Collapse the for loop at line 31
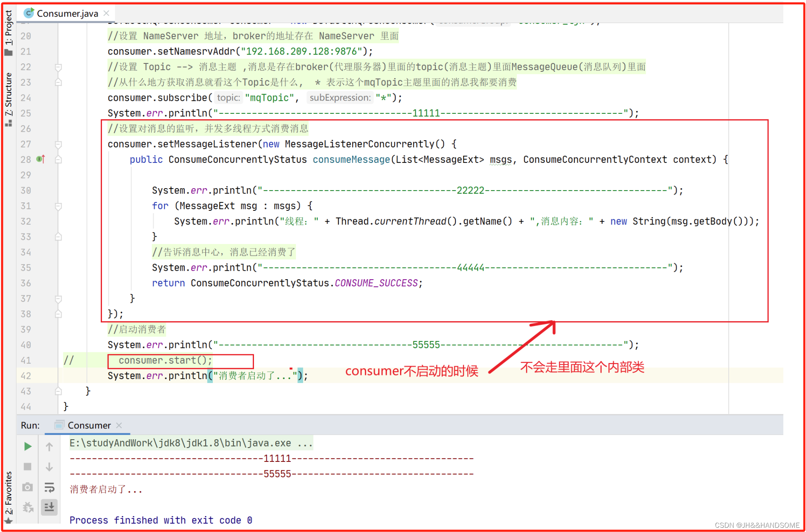 click(x=59, y=206)
